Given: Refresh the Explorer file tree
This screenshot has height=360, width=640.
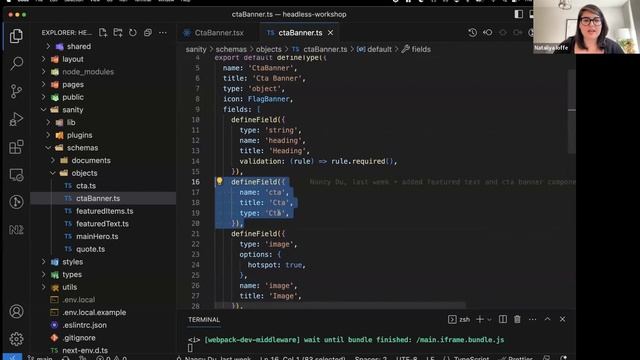Looking at the screenshot, I should point(133,32).
